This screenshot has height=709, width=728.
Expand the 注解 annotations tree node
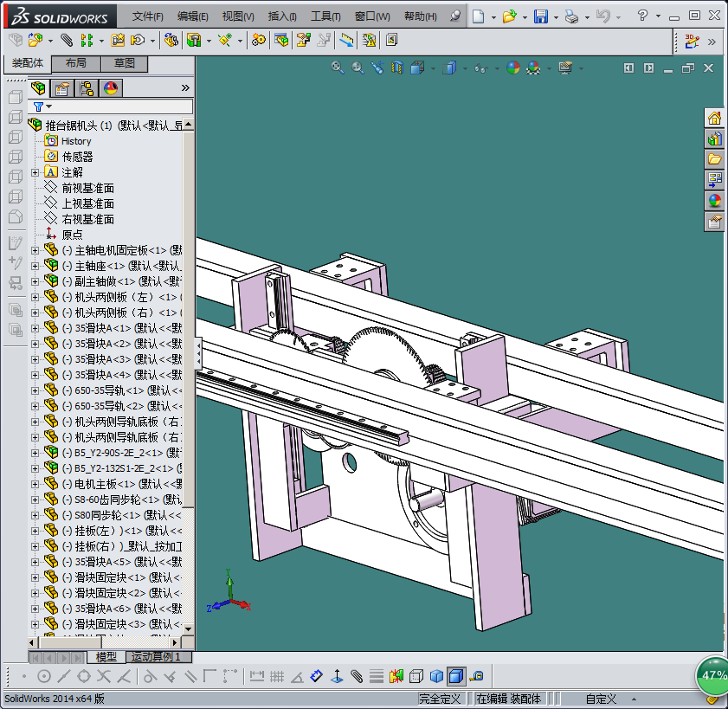pyautogui.click(x=35, y=172)
